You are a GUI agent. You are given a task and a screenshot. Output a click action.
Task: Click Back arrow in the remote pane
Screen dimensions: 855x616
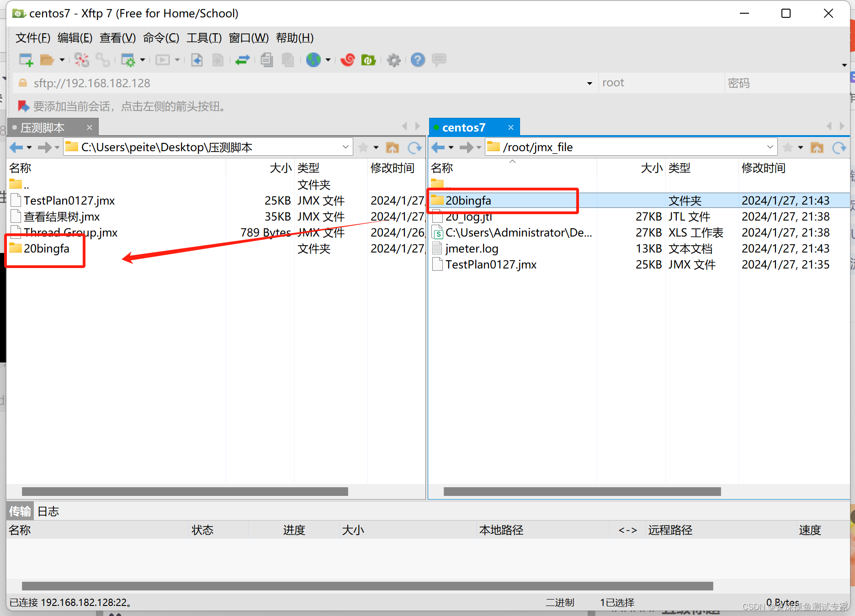point(438,147)
